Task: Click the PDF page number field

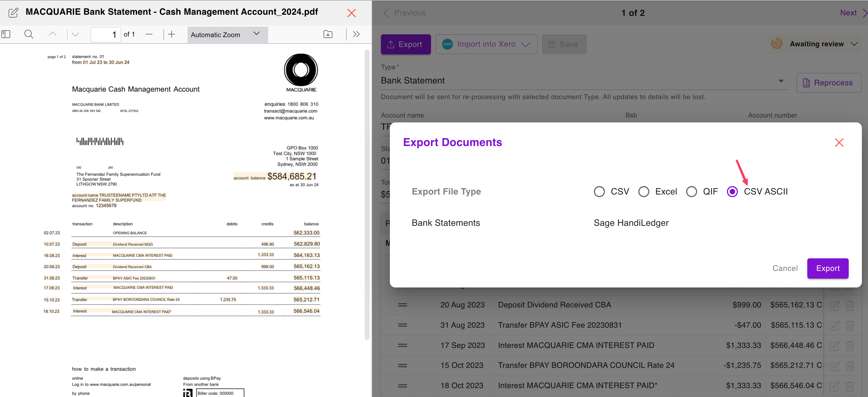Action: (106, 34)
